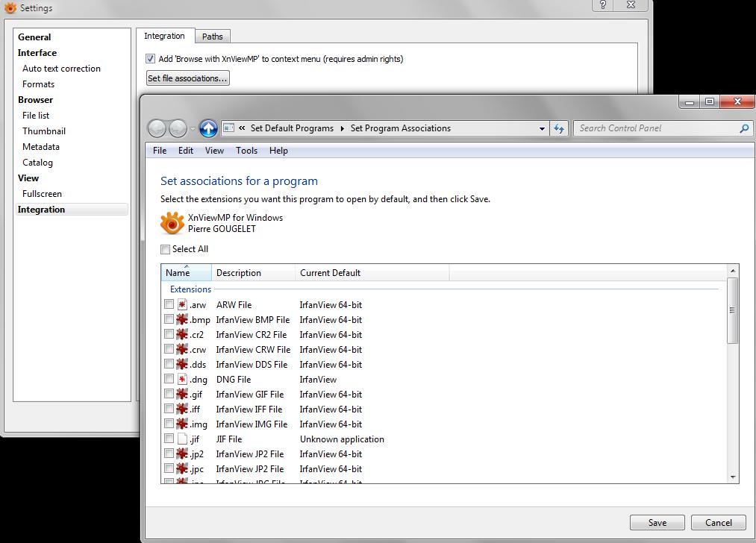Check the Select All checkbox
This screenshot has width=756, height=543.
[166, 249]
